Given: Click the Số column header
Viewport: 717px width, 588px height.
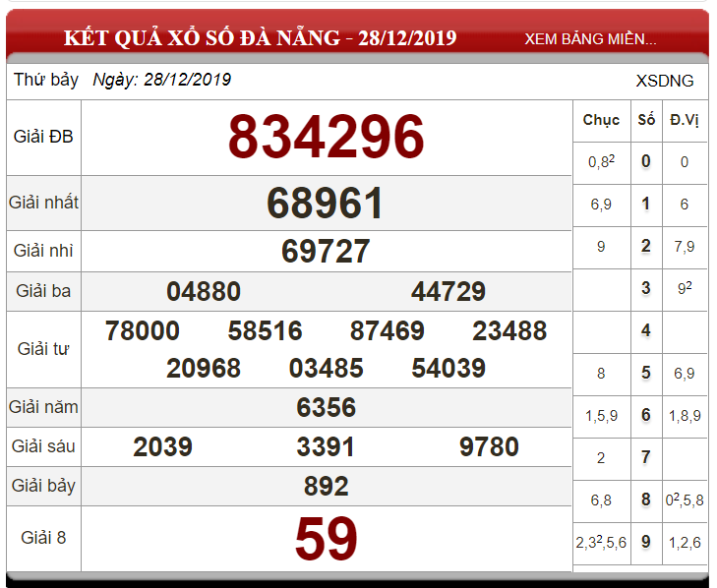Looking at the screenshot, I should click(646, 120).
